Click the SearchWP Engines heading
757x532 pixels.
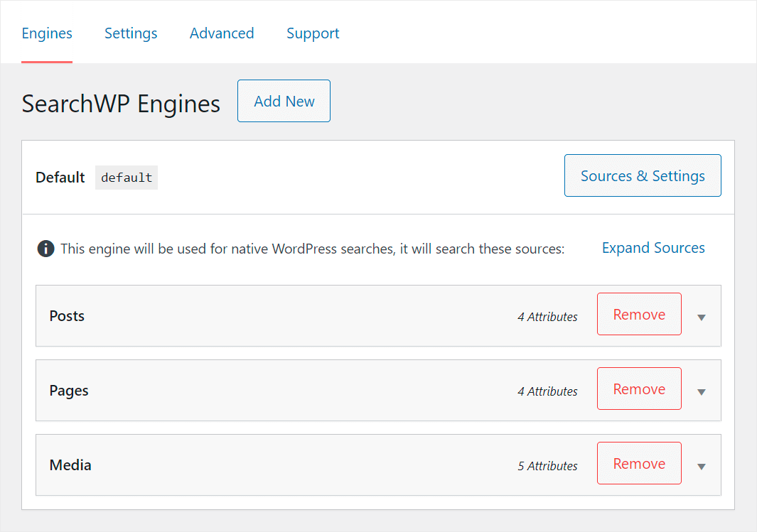click(x=121, y=104)
